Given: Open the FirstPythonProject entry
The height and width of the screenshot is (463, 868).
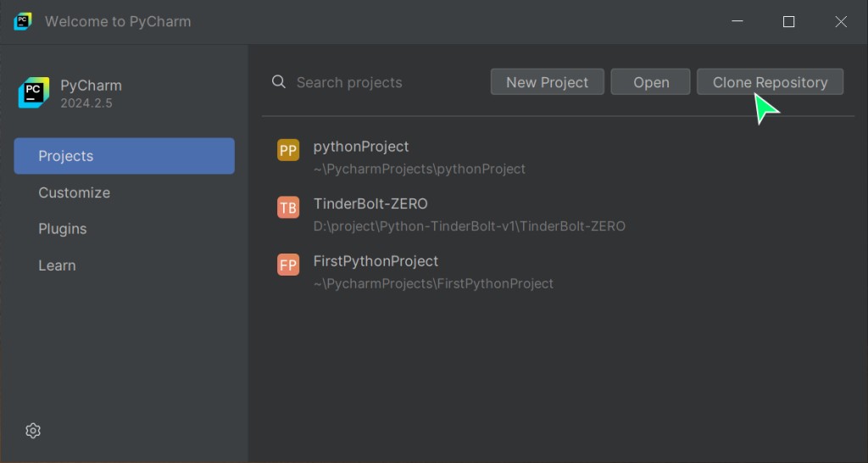Looking at the screenshot, I should [x=376, y=261].
